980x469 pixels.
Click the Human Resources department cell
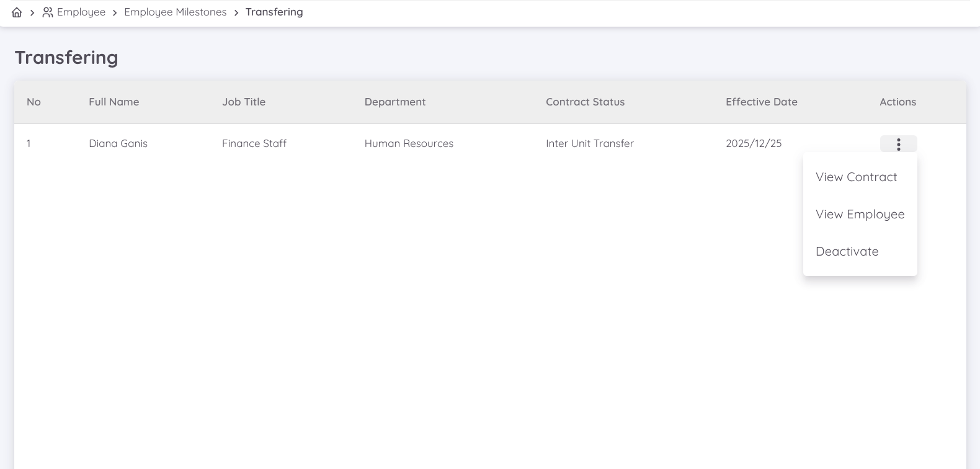coord(409,144)
